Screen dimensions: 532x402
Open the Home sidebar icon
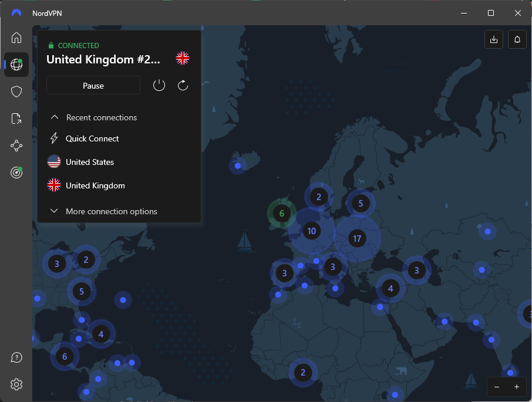point(16,38)
